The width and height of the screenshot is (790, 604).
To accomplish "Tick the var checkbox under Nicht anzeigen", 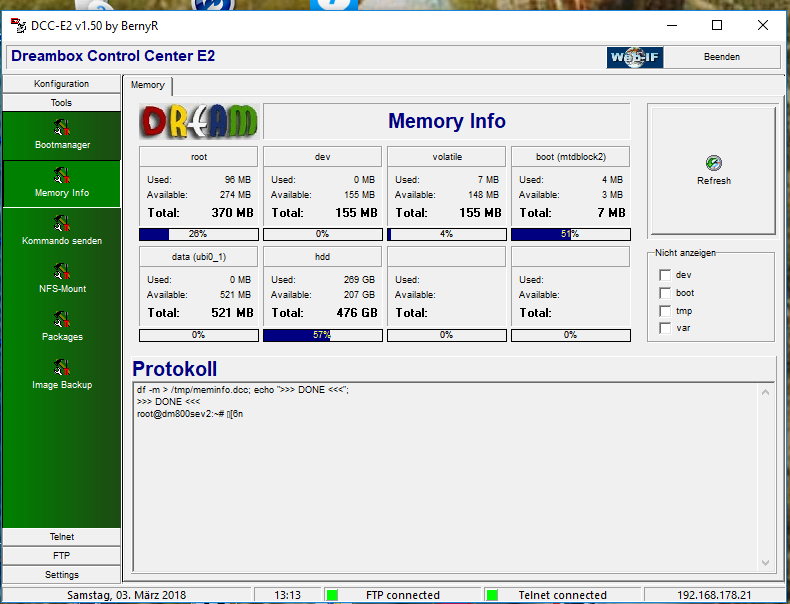I will [665, 328].
